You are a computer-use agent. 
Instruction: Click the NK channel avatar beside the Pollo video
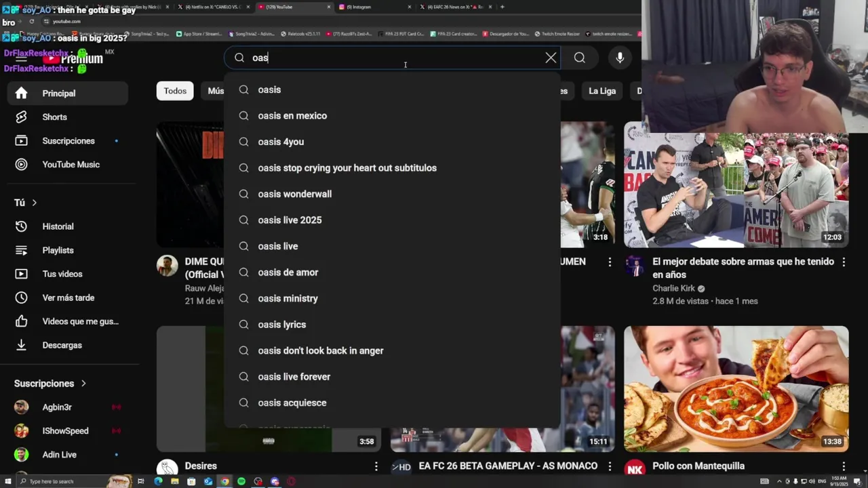[x=635, y=468]
